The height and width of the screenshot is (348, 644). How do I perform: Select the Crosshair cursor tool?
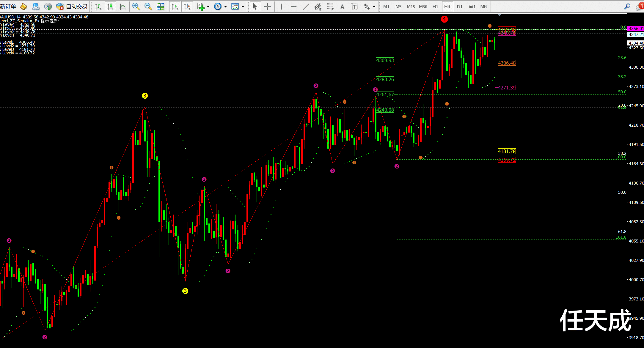[267, 7]
